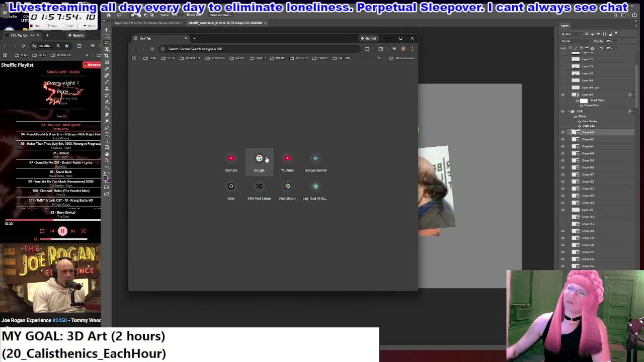
Task: Reload the New Tab page
Action: click(x=152, y=49)
